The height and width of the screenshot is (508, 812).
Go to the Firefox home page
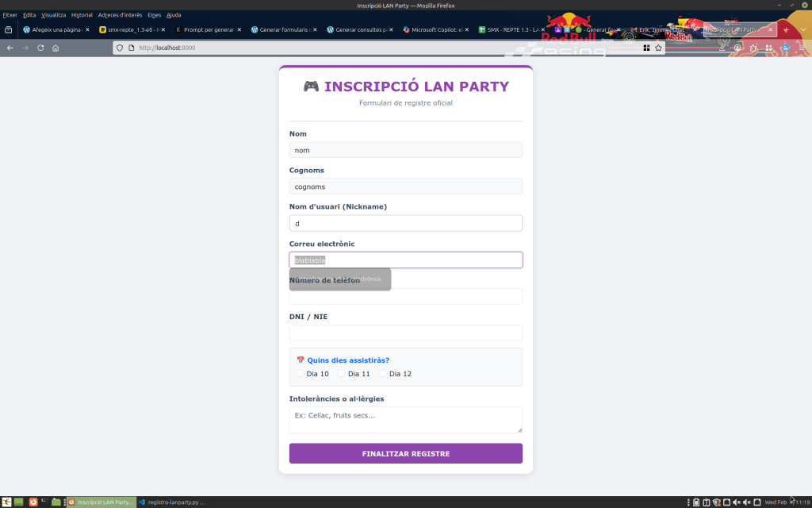[x=56, y=48]
